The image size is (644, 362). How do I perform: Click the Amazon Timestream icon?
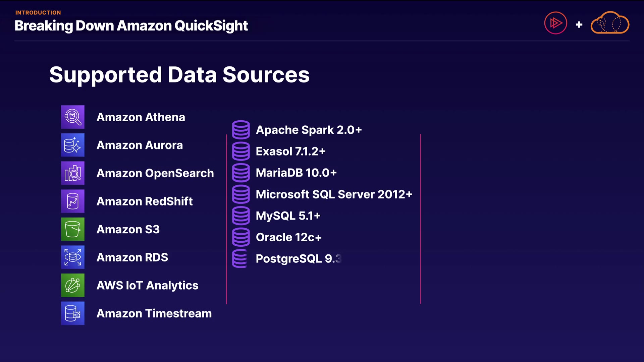point(72,313)
